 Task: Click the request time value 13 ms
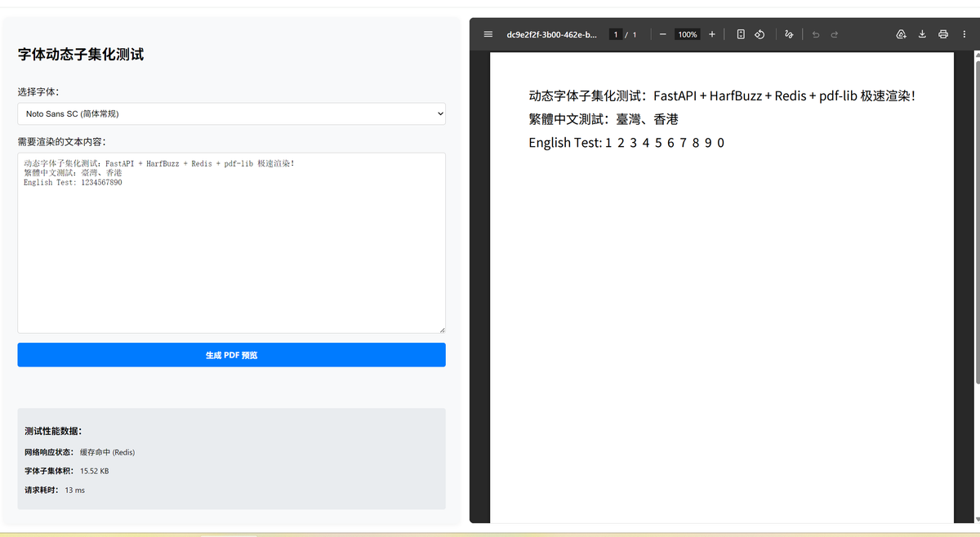tap(74, 490)
